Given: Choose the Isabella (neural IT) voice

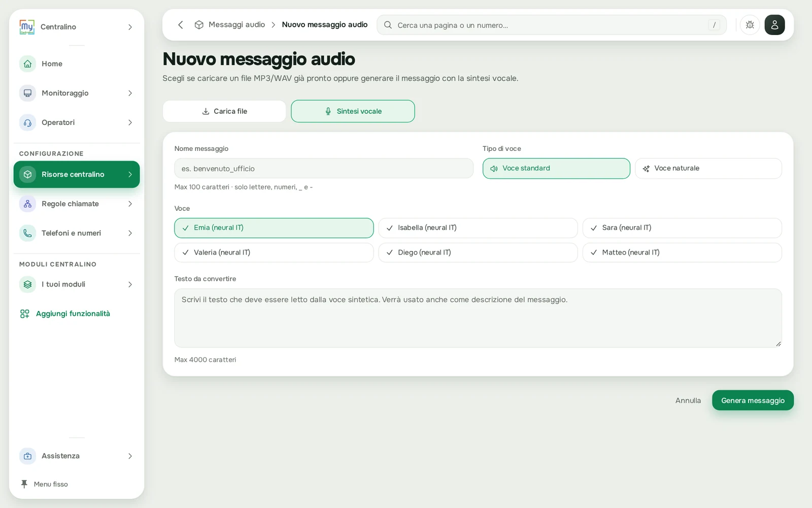Looking at the screenshot, I should pyautogui.click(x=478, y=228).
